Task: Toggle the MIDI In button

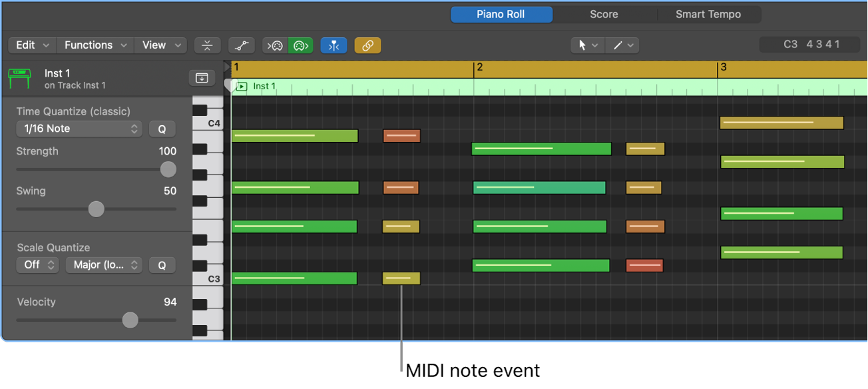Action: point(275,45)
